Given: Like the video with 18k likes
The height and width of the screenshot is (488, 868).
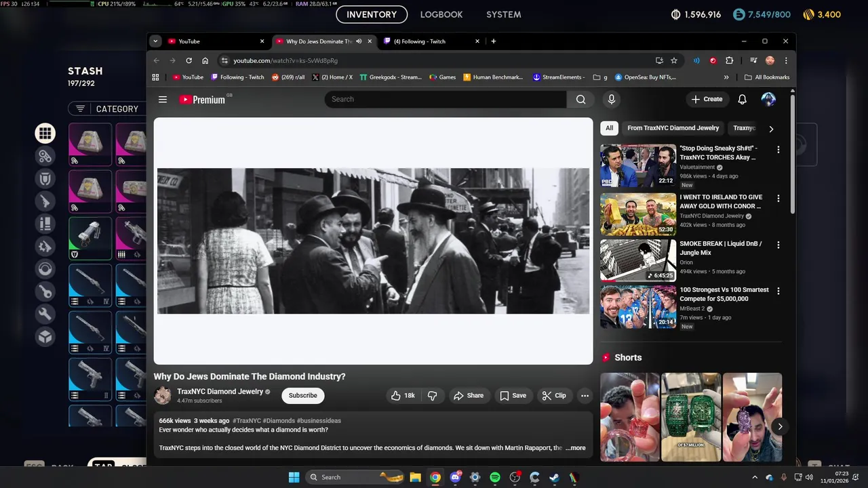Looking at the screenshot, I should [x=402, y=395].
